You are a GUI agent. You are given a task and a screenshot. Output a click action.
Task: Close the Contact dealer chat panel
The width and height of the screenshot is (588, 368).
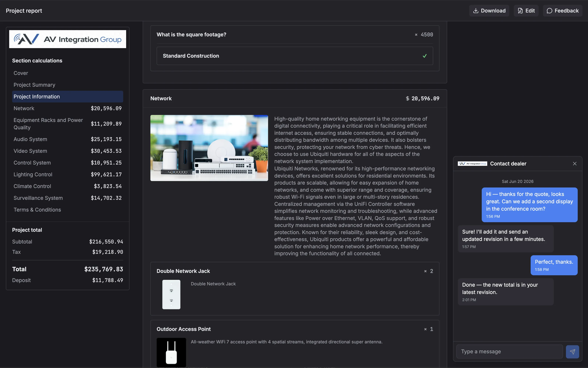point(574,164)
